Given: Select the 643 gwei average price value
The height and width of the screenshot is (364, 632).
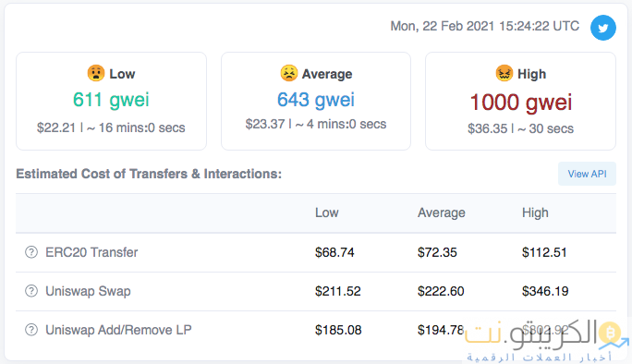Looking at the screenshot, I should pyautogui.click(x=316, y=100).
